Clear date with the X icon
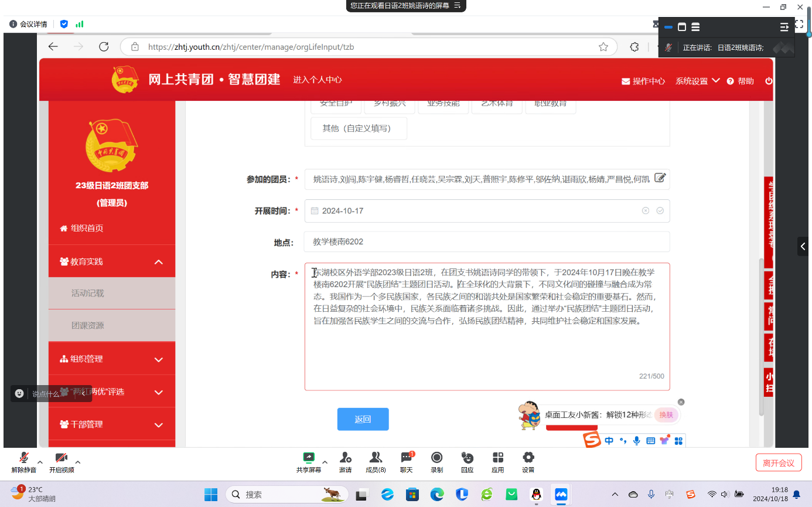 [x=646, y=210]
